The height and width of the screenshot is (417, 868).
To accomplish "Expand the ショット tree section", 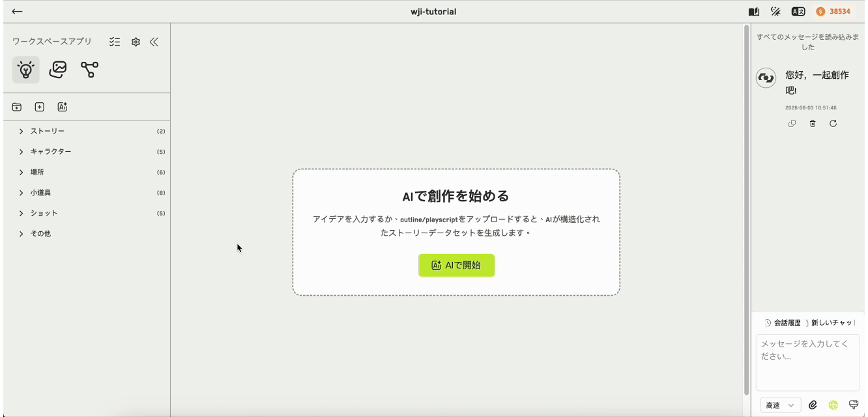I will coord(22,213).
